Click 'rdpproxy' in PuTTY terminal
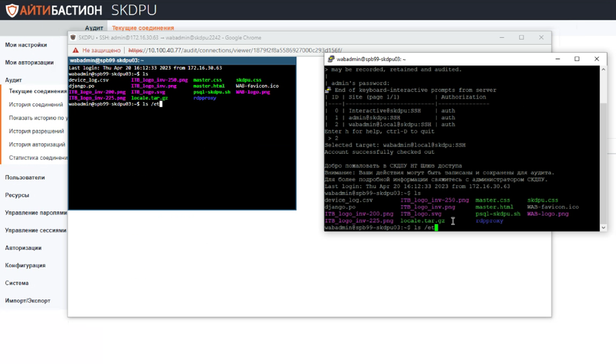The image size is (616, 364). (x=489, y=221)
